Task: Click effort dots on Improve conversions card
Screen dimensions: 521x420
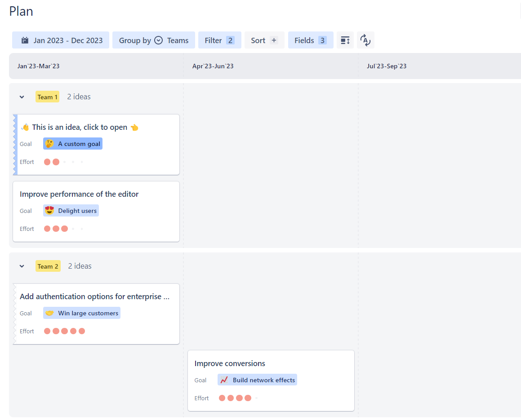Action: pyautogui.click(x=239, y=398)
